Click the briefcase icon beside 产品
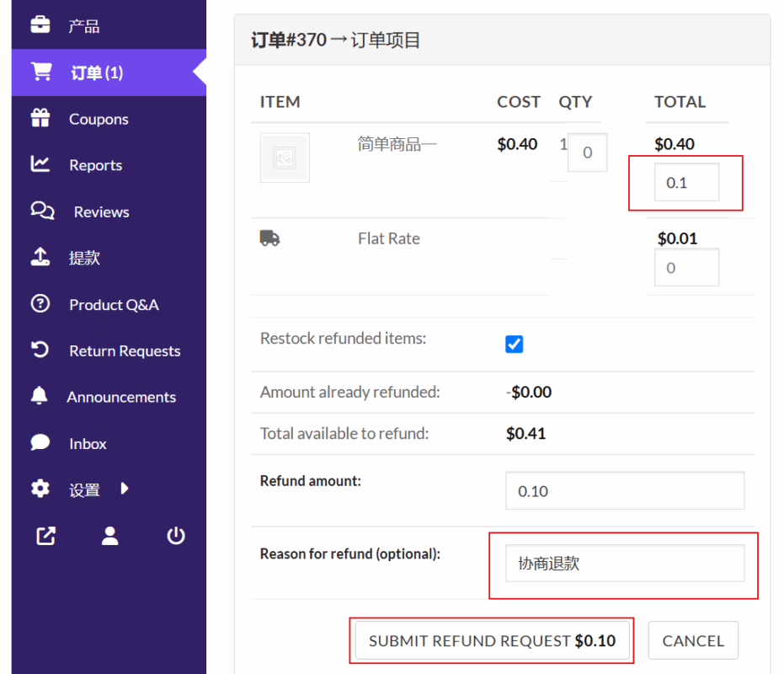Screen dimensions: 784x674 (x=40, y=25)
